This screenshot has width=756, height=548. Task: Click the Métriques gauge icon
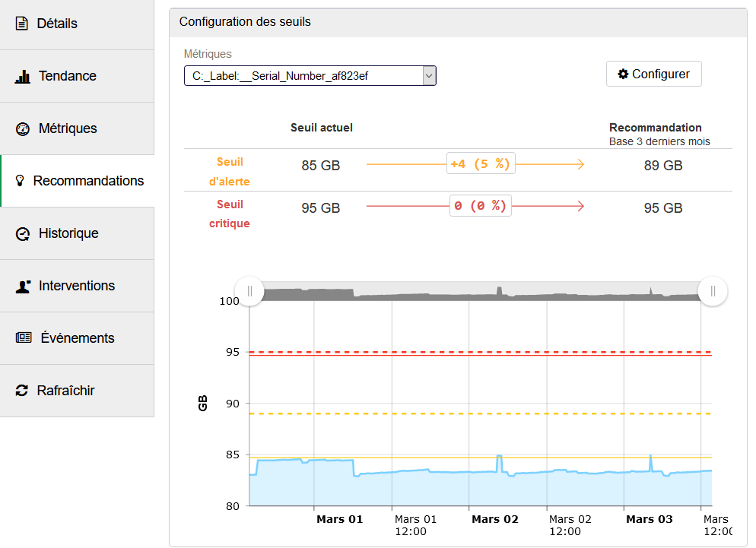[23, 128]
